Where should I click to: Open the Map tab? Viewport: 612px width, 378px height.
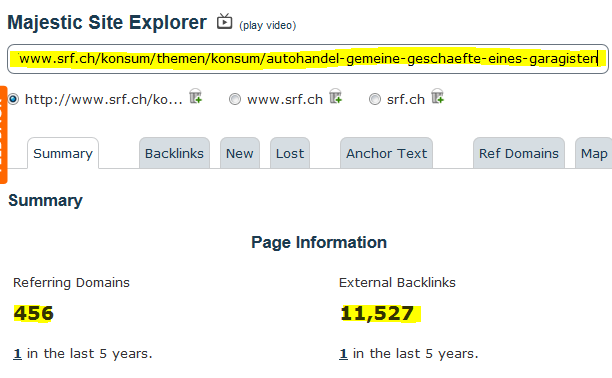(594, 153)
